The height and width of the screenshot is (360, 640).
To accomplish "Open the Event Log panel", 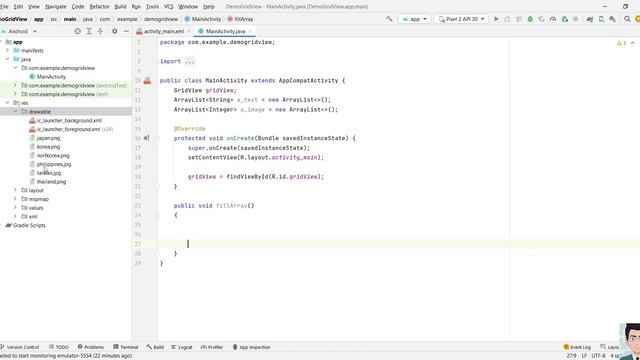I will tap(577, 347).
